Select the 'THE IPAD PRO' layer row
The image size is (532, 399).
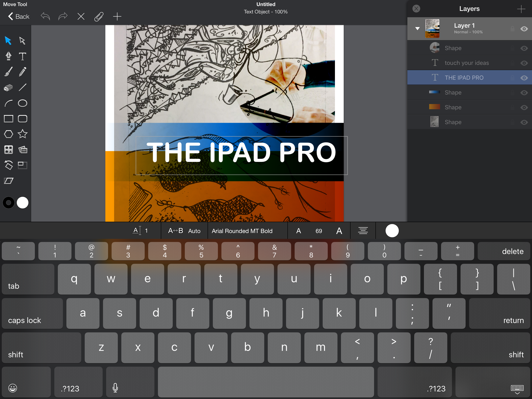pos(469,78)
